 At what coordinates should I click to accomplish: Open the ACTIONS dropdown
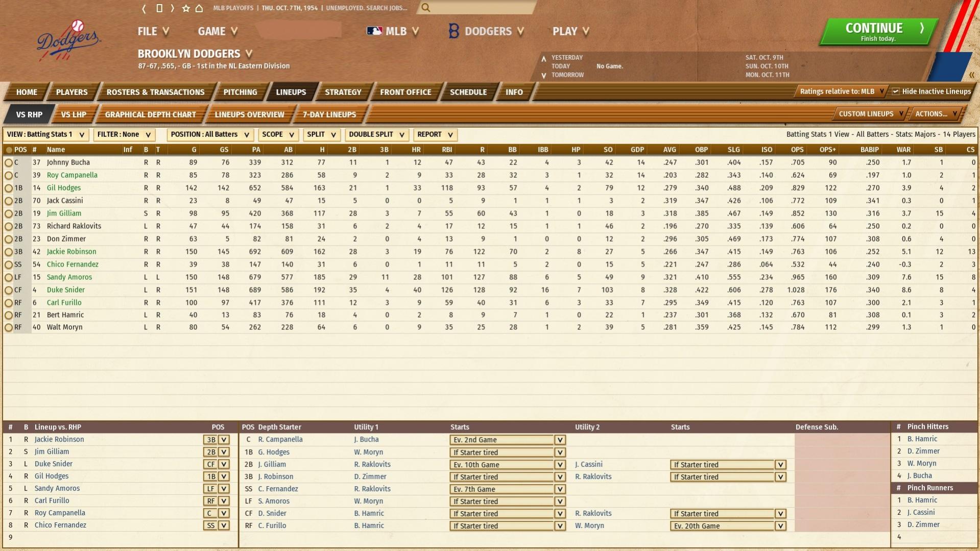coord(936,114)
